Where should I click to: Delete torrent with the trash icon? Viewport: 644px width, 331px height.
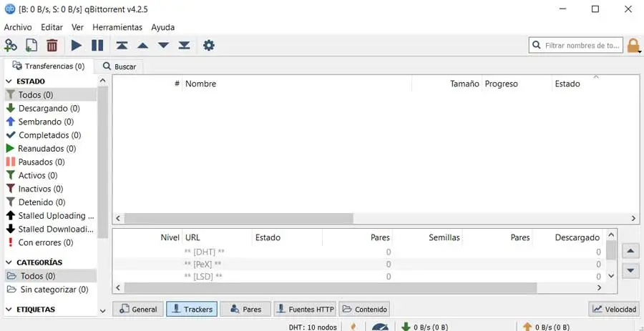click(x=52, y=45)
